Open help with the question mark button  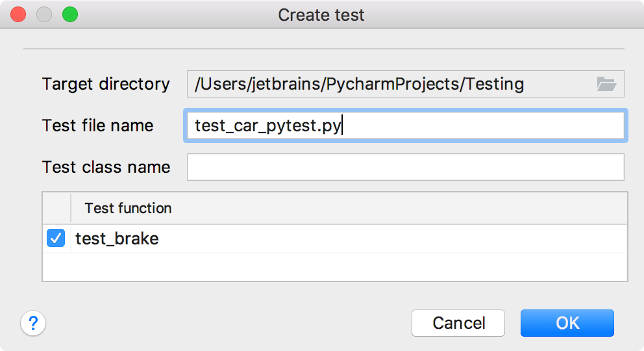point(33,323)
